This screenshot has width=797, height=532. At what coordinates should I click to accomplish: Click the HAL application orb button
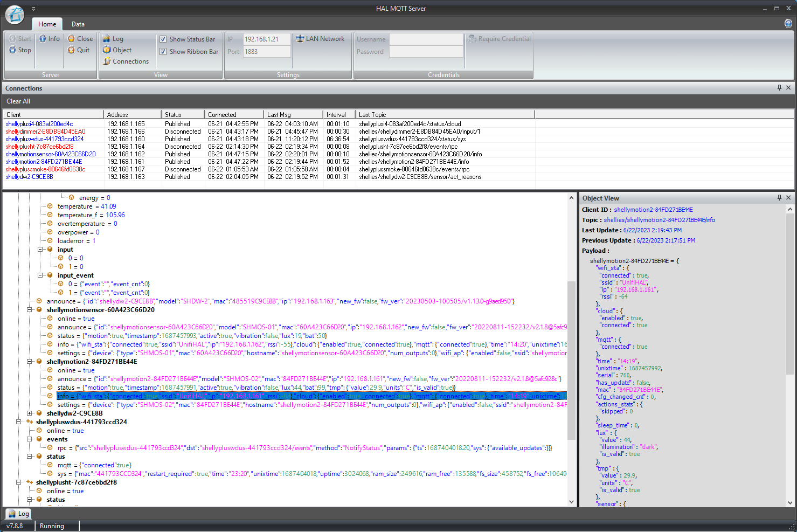pos(15,15)
